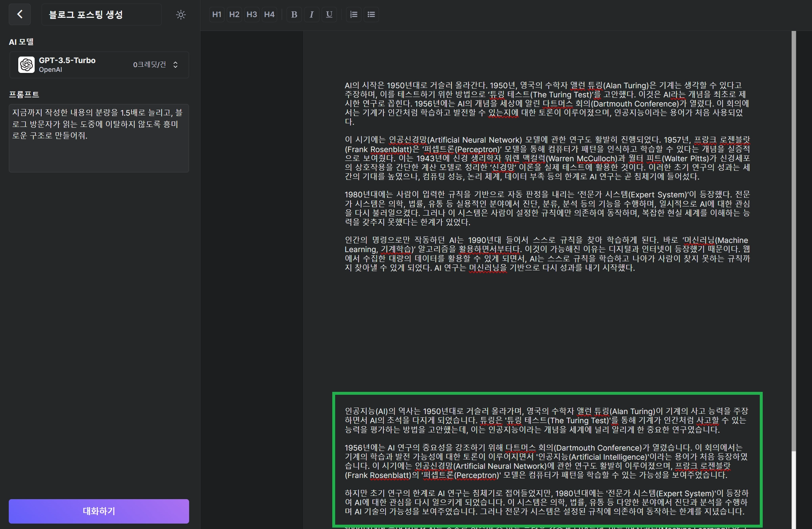Toggle italic formatting
812x529 pixels.
click(312, 15)
